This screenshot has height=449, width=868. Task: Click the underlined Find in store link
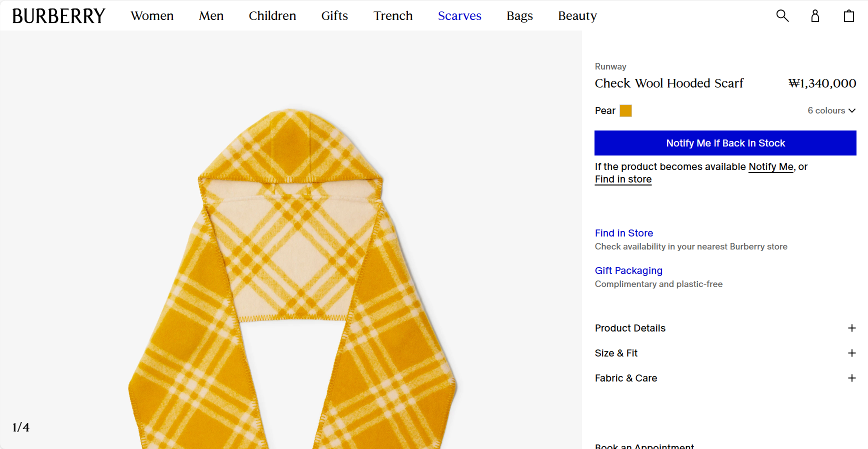point(623,179)
